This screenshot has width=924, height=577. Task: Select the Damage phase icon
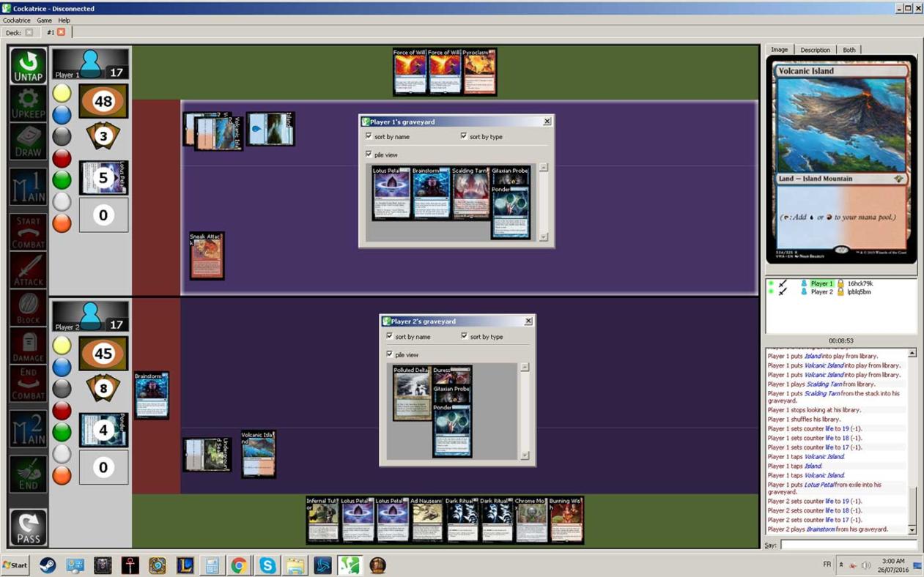(28, 347)
